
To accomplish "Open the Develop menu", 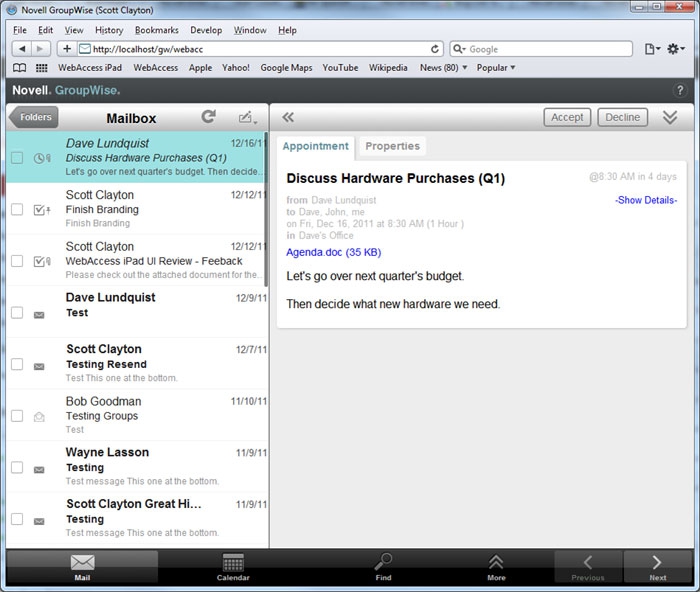I will point(206,30).
